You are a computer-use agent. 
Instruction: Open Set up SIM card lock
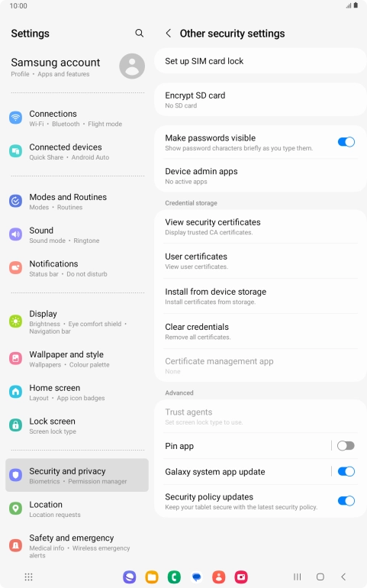[260, 61]
